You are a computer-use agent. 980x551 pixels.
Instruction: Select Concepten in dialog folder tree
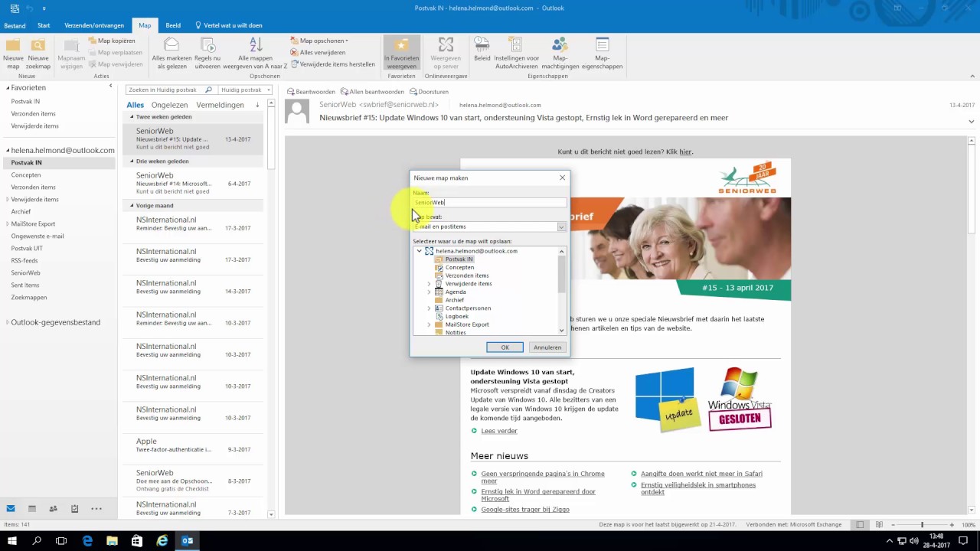point(459,267)
